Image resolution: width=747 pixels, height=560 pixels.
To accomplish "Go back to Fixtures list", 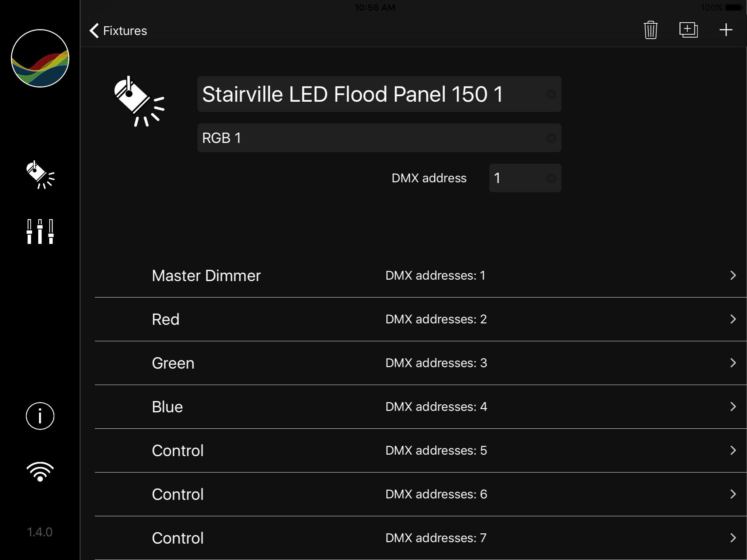I will click(118, 31).
